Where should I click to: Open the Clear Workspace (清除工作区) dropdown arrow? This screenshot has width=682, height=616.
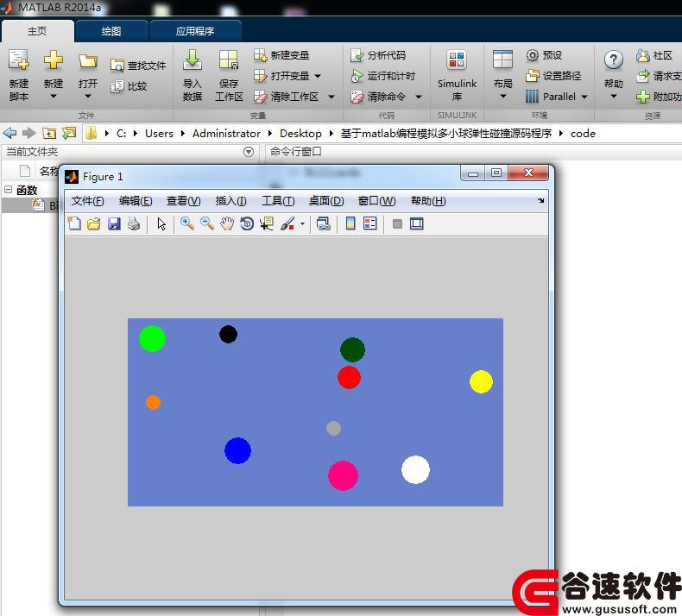pos(332,97)
